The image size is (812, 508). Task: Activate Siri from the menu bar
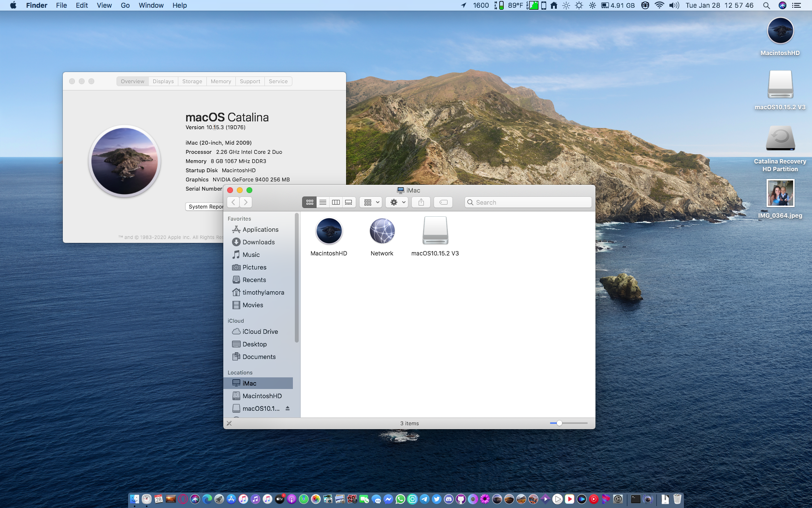[783, 5]
